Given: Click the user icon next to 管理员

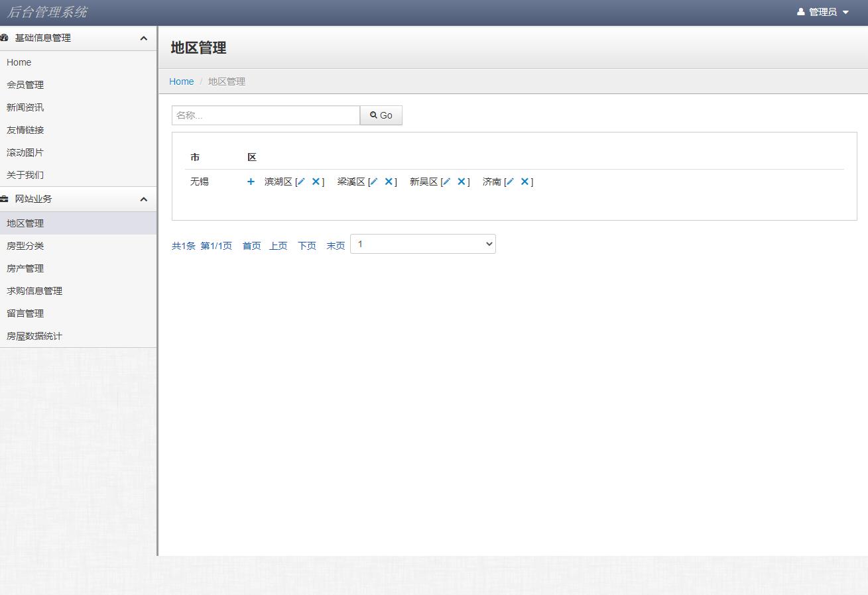Looking at the screenshot, I should point(800,11).
